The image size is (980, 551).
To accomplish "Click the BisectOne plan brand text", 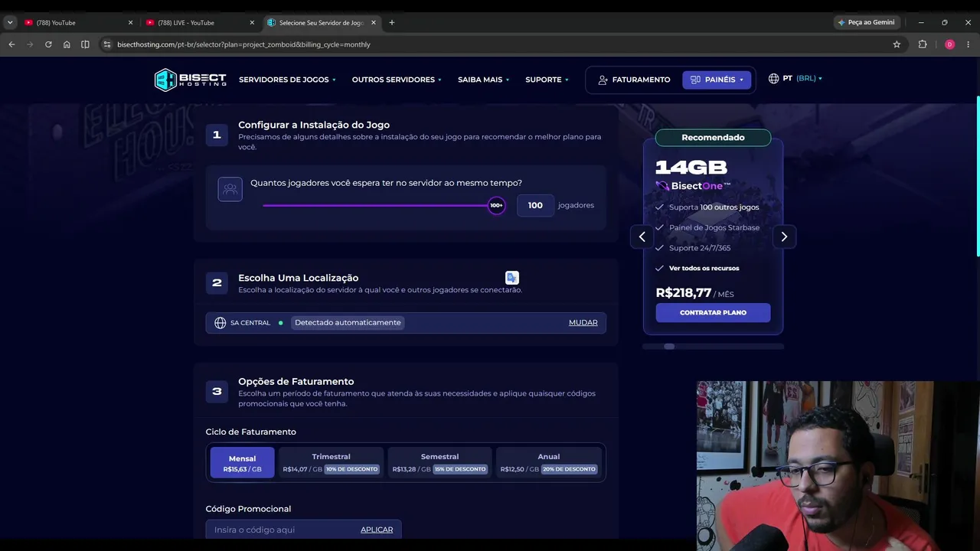I will [701, 186].
